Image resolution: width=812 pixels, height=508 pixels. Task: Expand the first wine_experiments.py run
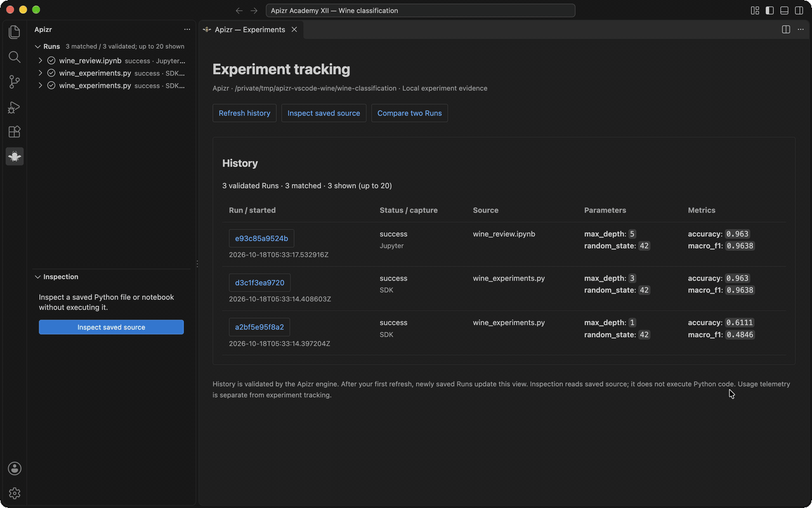tap(41, 73)
